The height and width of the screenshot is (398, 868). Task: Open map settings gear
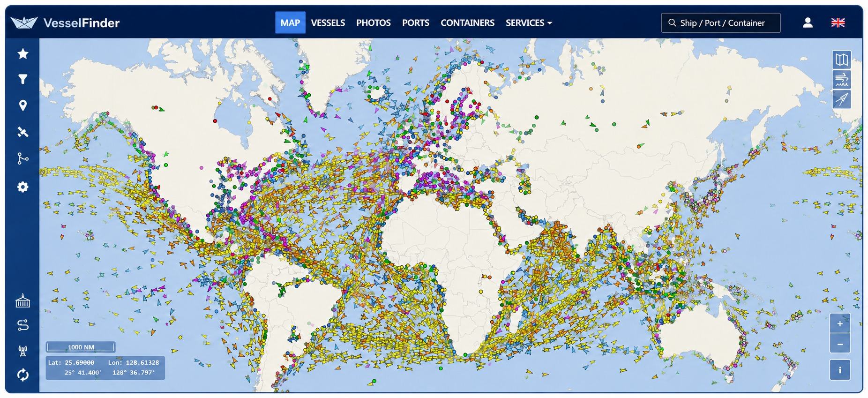pyautogui.click(x=22, y=187)
